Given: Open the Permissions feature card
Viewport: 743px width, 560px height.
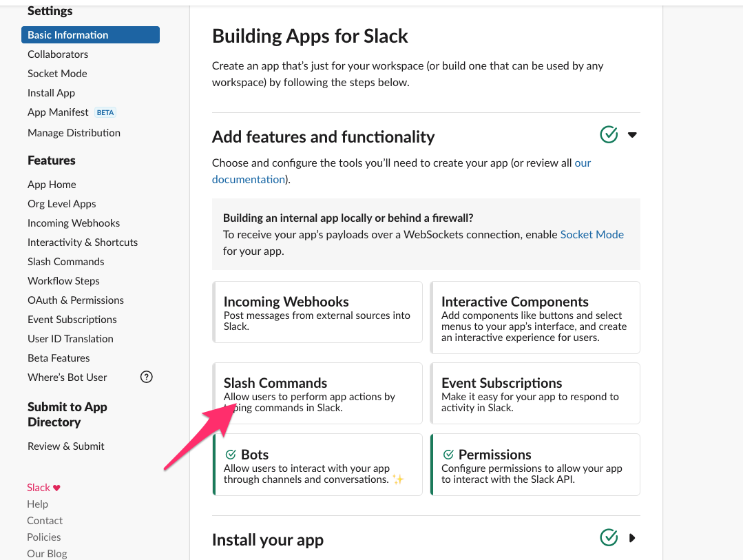Looking at the screenshot, I should (x=535, y=465).
